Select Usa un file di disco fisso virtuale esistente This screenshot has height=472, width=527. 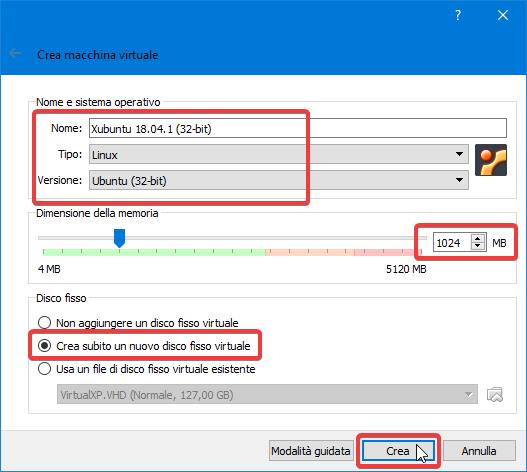(x=147, y=369)
